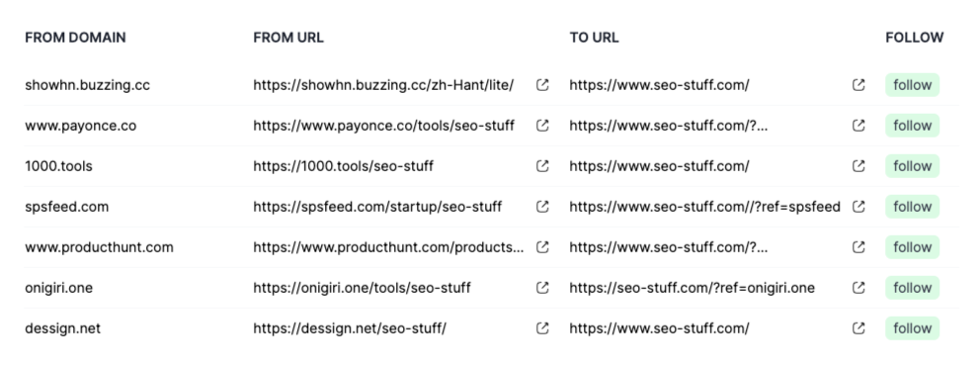Select the TO URL column header
The height and width of the screenshot is (368, 980).
coord(595,38)
